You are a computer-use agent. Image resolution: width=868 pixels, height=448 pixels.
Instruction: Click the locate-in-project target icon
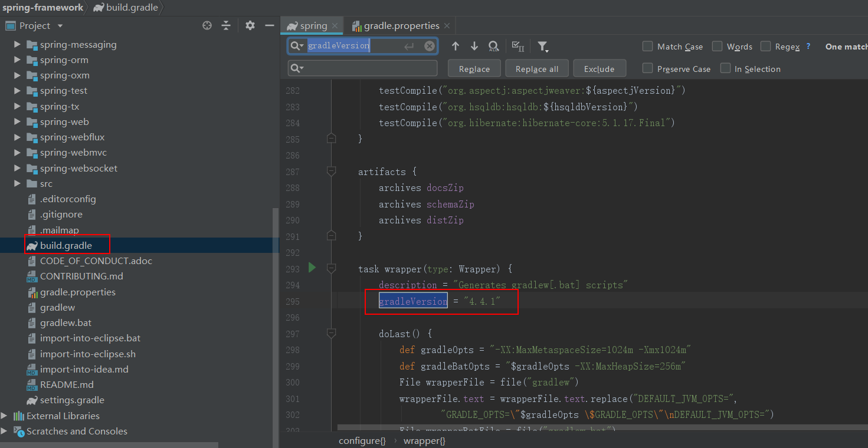pyautogui.click(x=207, y=25)
